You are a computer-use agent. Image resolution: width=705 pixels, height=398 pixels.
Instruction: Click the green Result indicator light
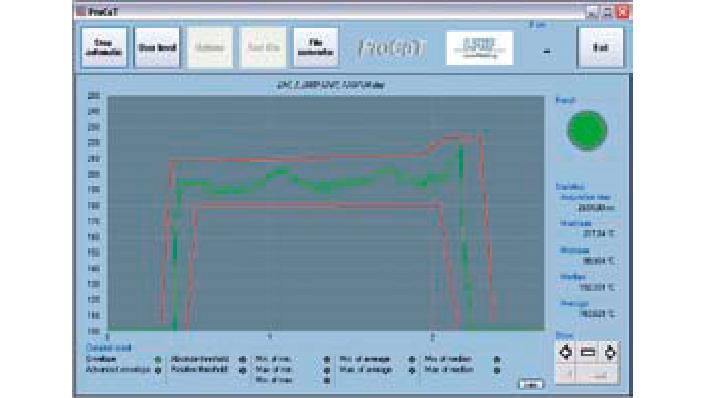pyautogui.click(x=587, y=130)
